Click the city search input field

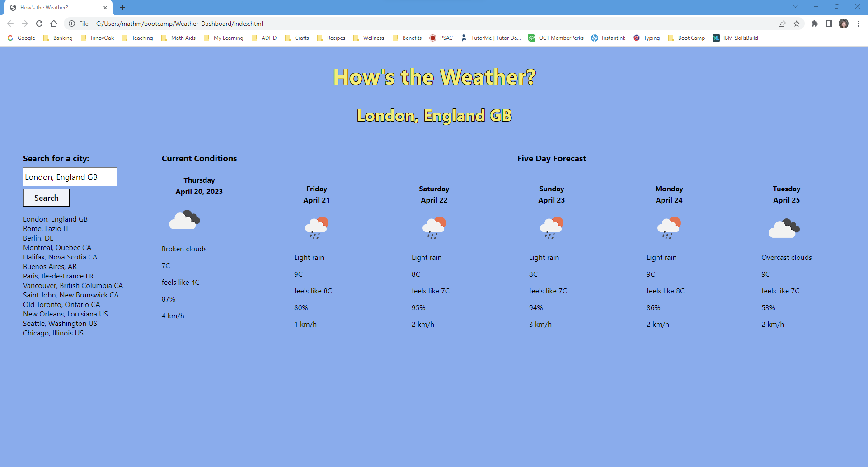(70, 177)
